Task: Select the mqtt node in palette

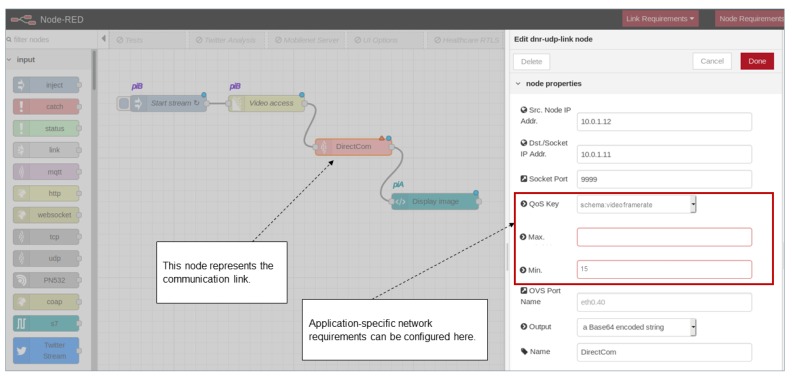Action: point(47,172)
